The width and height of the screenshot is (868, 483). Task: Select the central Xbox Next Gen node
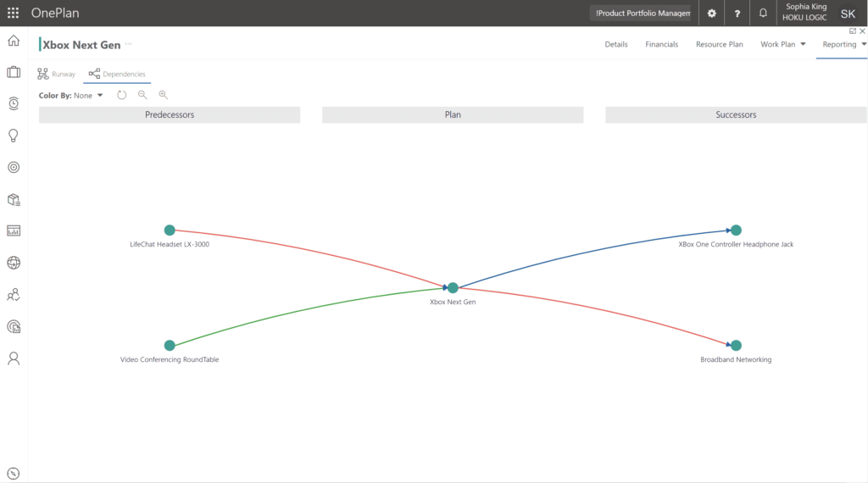pyautogui.click(x=453, y=288)
